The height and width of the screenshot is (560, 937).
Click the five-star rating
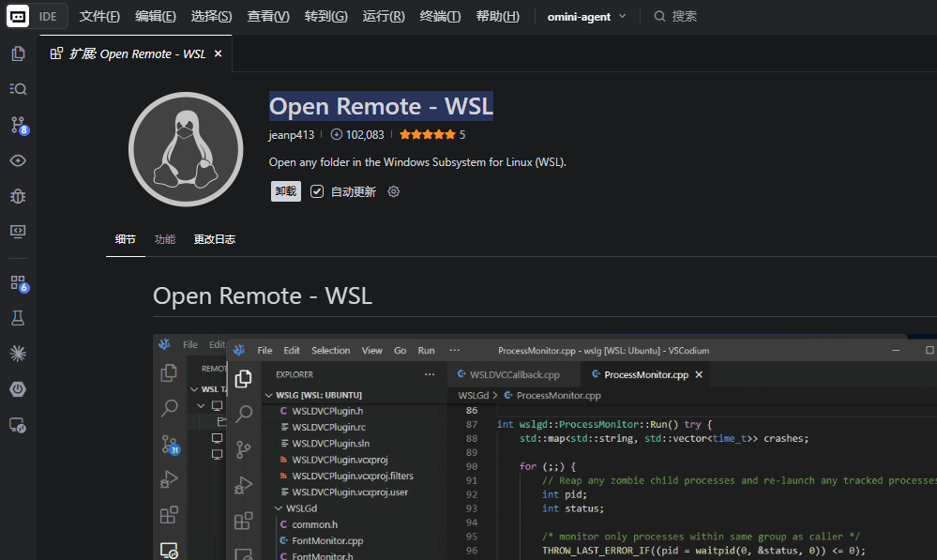[x=428, y=134]
